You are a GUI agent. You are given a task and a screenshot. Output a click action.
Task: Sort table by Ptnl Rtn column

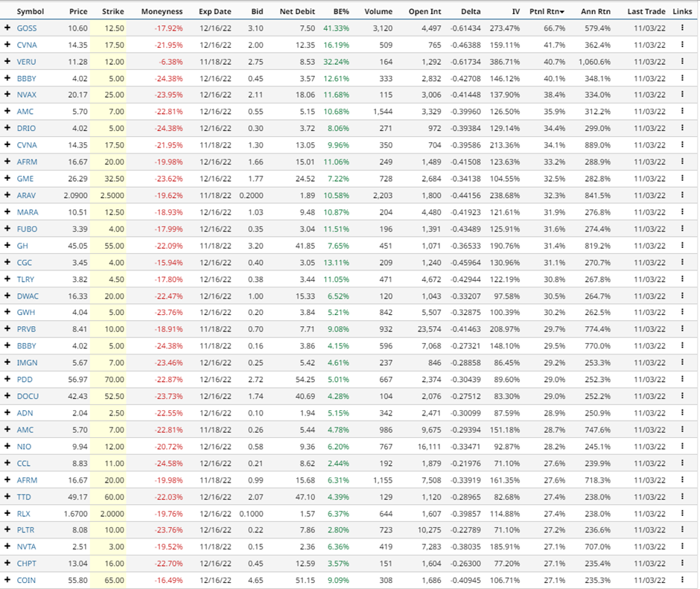[547, 12]
